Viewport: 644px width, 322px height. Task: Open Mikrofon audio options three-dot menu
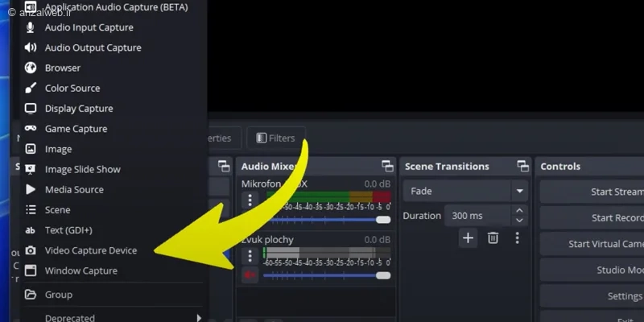coord(250,200)
